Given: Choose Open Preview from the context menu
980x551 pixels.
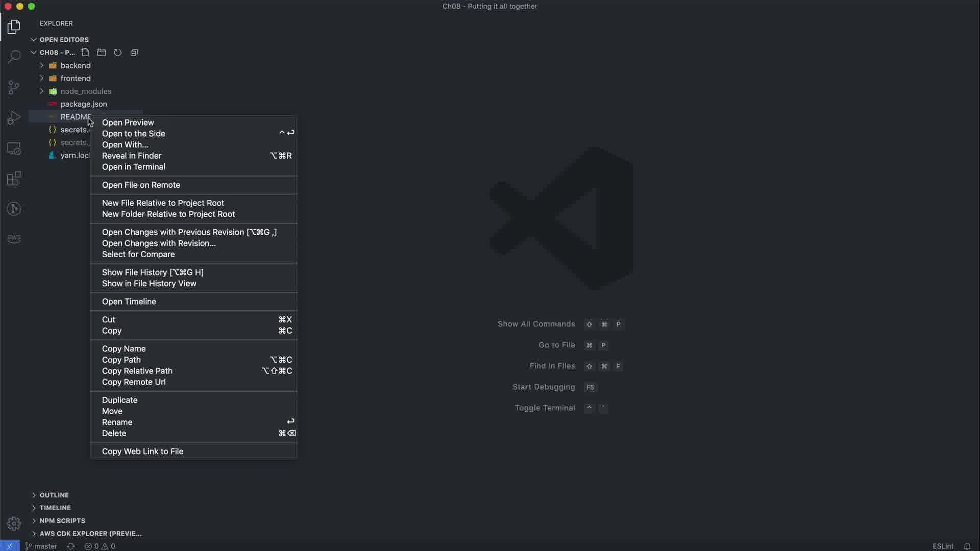Looking at the screenshot, I should pos(128,122).
